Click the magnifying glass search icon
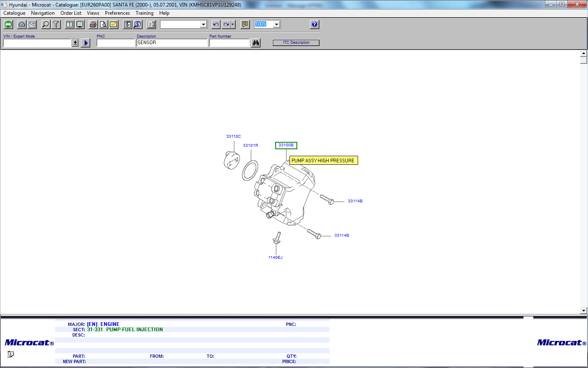This screenshot has width=588, height=368. pos(46,25)
